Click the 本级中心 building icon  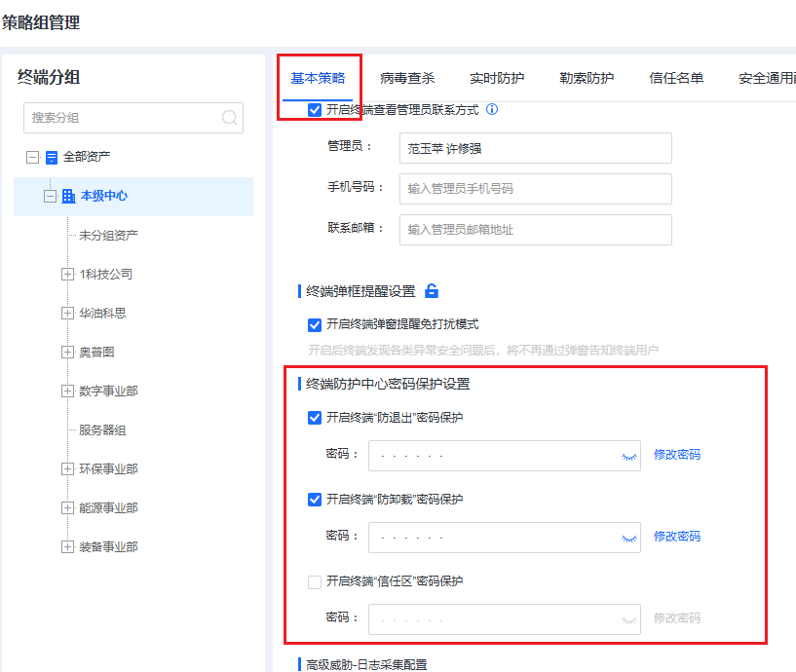pos(68,196)
